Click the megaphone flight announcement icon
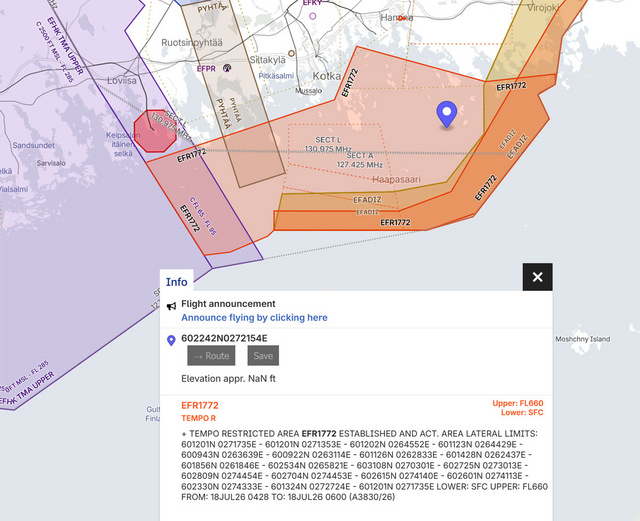The image size is (640, 521). coord(171,306)
